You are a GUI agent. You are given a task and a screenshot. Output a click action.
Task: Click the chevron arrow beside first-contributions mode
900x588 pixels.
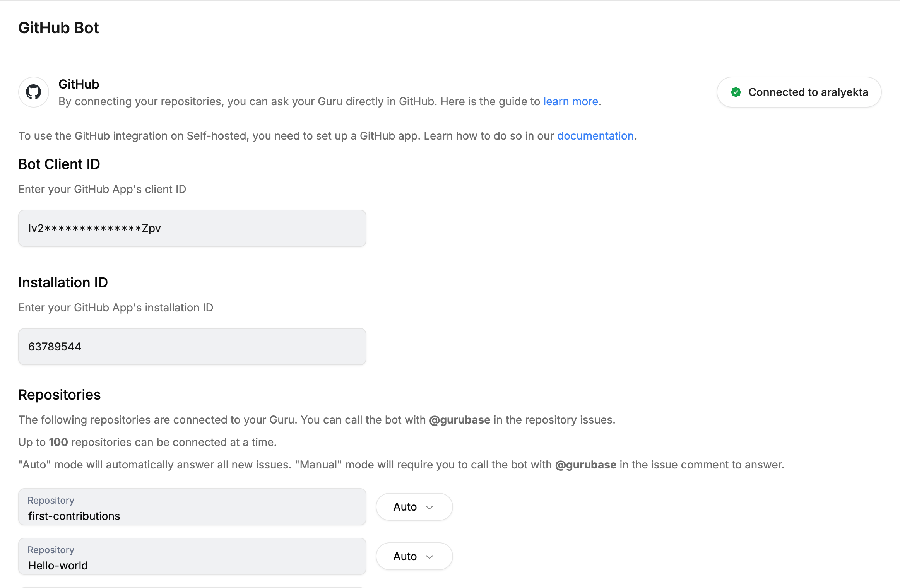(x=429, y=507)
